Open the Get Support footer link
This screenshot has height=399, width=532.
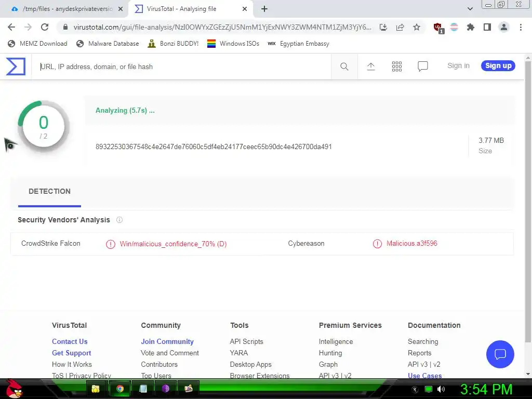(x=71, y=353)
